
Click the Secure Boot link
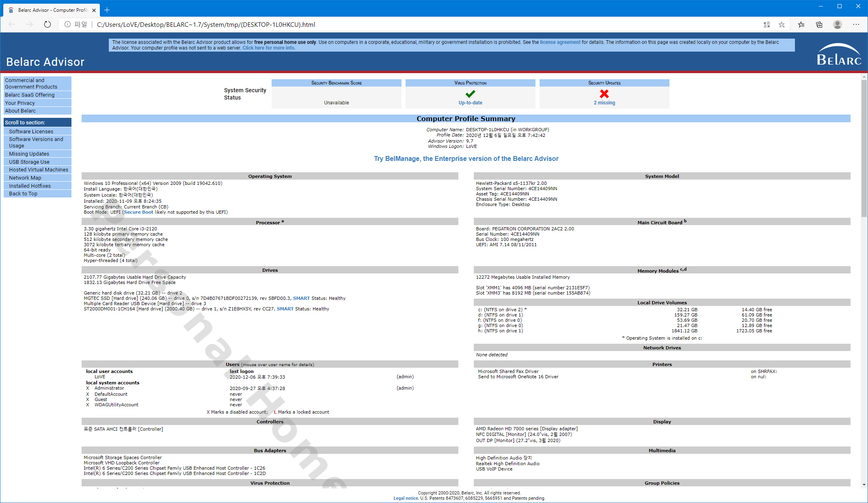coord(138,212)
